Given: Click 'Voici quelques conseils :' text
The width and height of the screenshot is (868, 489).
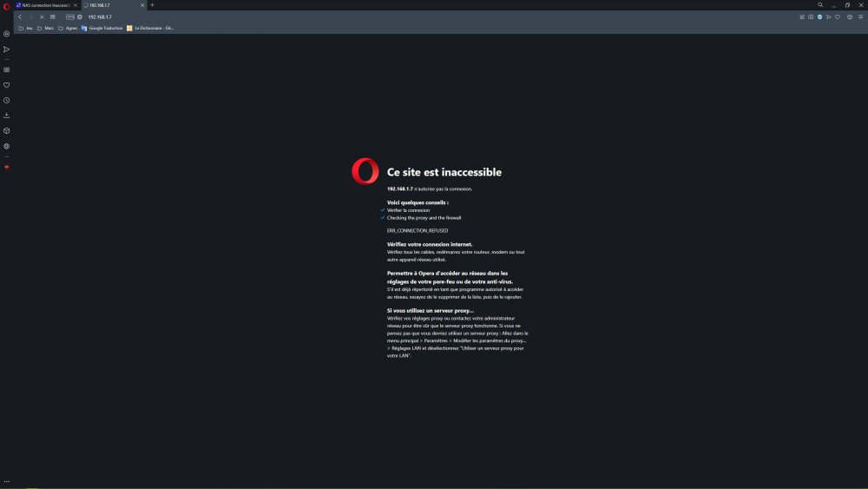Looking at the screenshot, I should click(418, 202).
